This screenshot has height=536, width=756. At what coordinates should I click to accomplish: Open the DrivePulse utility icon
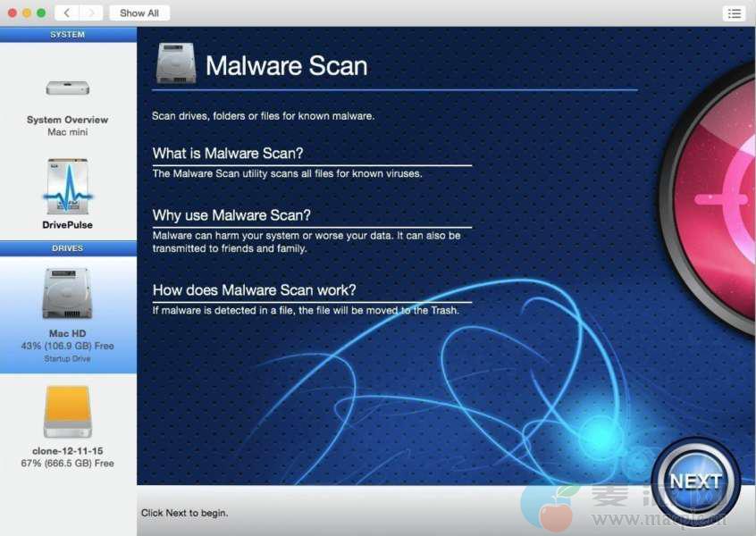(x=67, y=186)
